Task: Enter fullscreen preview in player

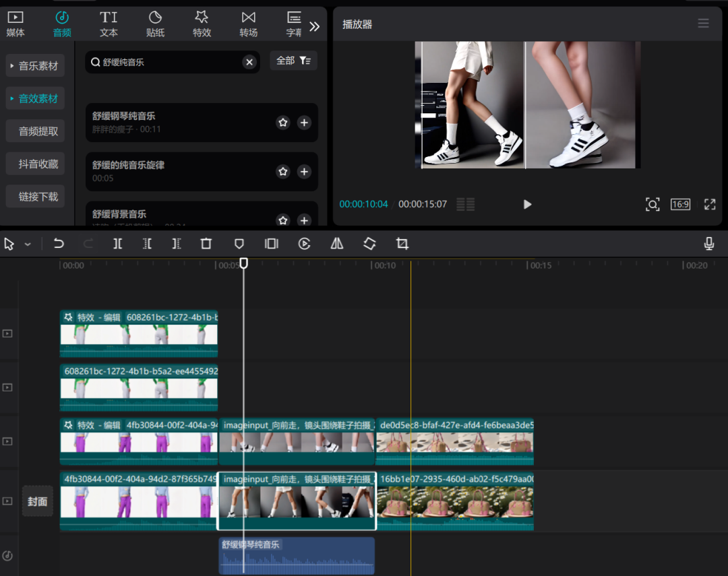Action: [710, 204]
